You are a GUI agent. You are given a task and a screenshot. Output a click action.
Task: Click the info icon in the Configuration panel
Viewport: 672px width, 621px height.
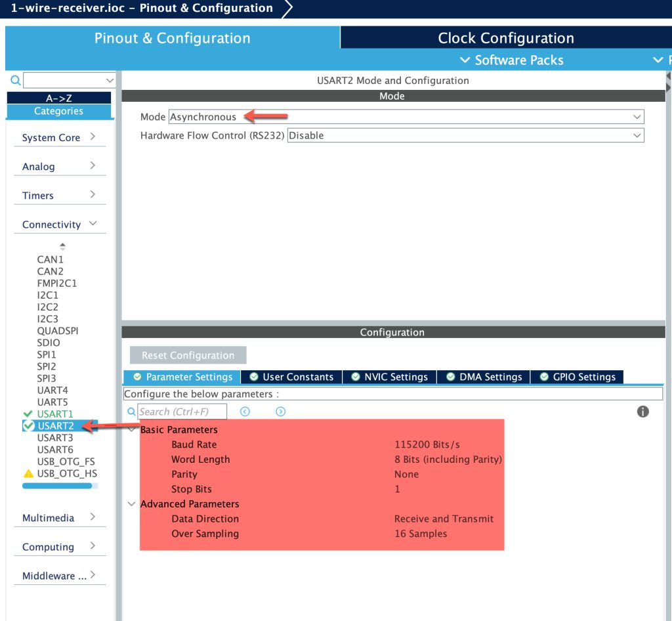tap(642, 412)
